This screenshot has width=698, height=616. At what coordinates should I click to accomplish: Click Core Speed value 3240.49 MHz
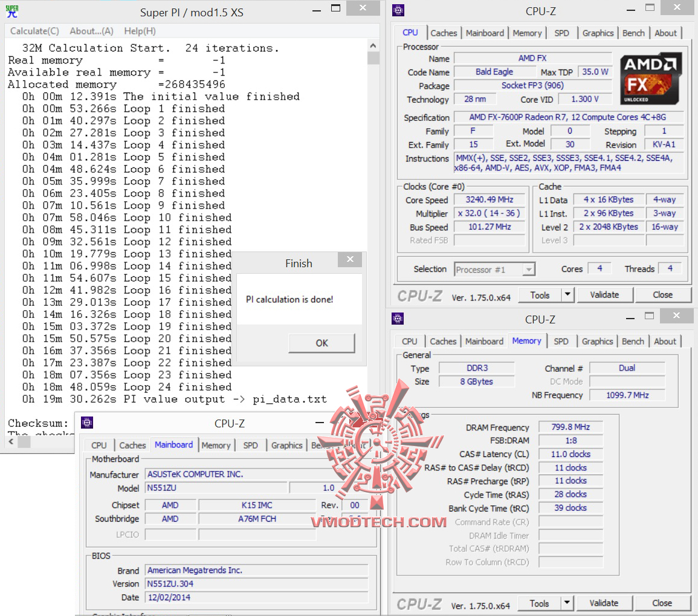[x=490, y=199]
